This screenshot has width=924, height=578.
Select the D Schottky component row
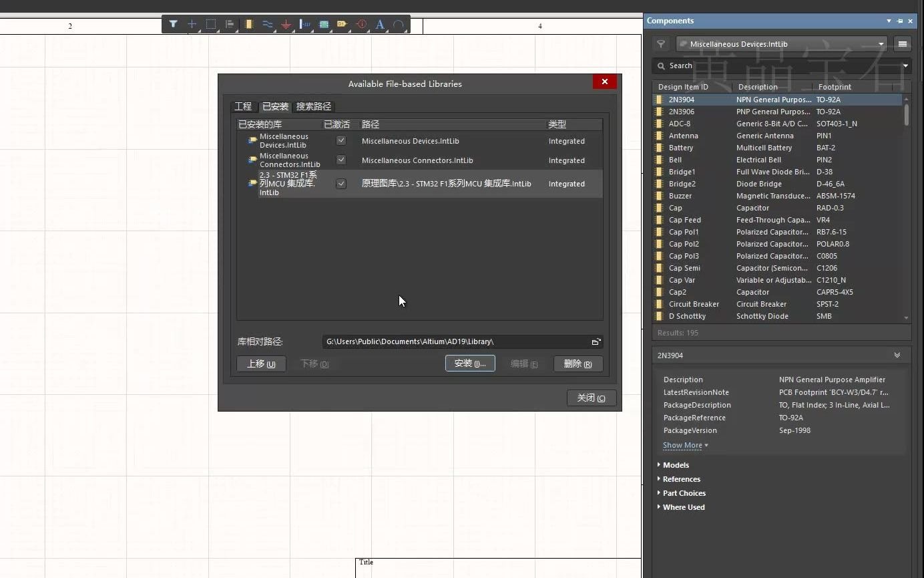point(778,316)
